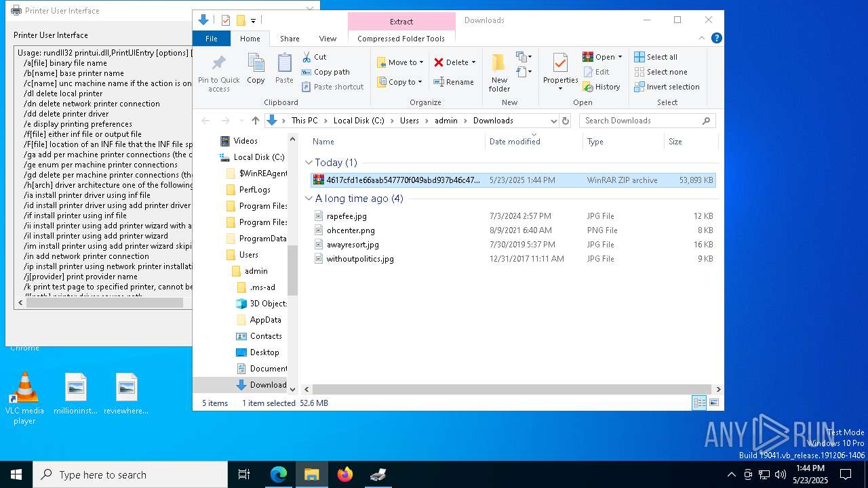
Task: Expand the Delete dropdown arrow
Action: 473,62
